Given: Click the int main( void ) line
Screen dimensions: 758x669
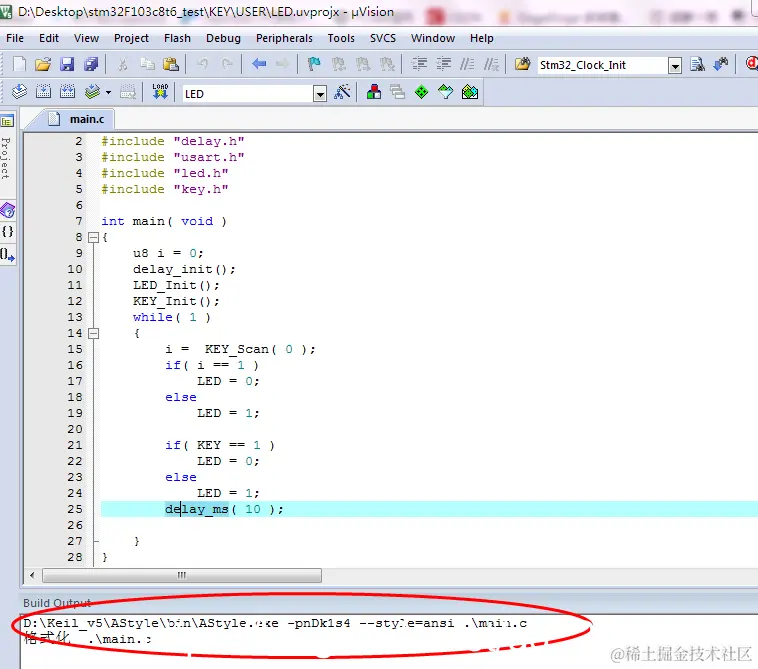Looking at the screenshot, I should point(164,221).
